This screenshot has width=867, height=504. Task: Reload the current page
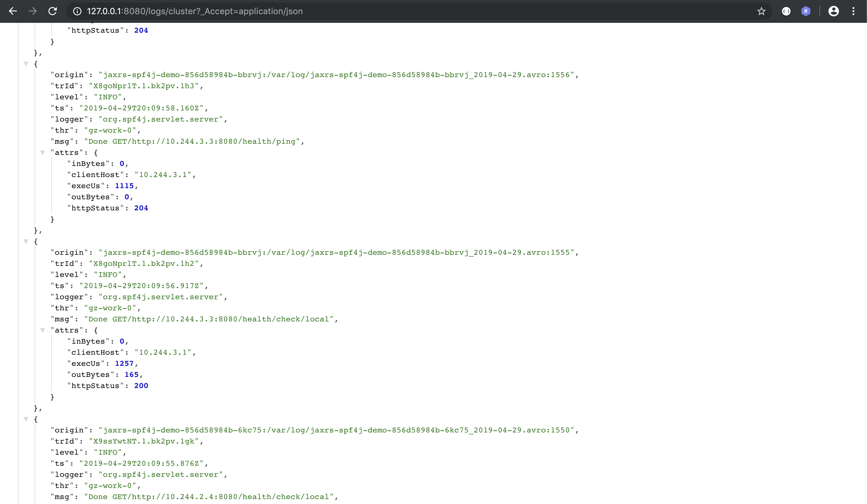click(x=53, y=11)
